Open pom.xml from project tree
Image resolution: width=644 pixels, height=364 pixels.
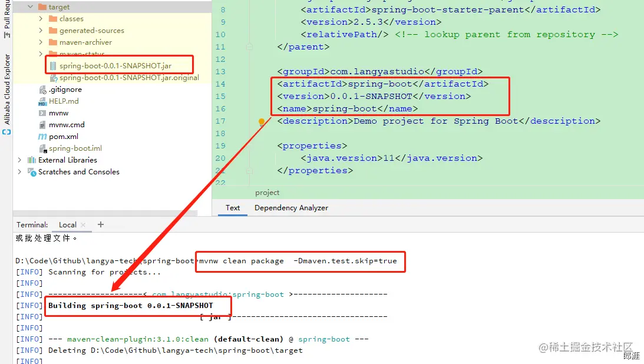(x=64, y=137)
